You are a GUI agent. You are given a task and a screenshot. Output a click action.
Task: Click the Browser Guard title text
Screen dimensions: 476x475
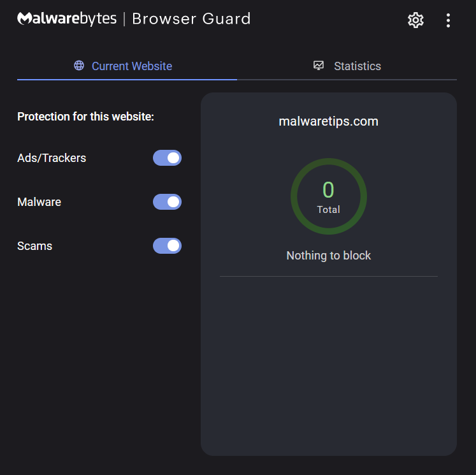pos(191,19)
